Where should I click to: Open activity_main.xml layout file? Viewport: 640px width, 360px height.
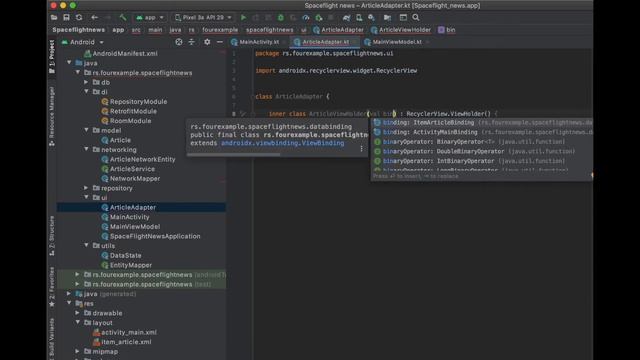pos(125,332)
